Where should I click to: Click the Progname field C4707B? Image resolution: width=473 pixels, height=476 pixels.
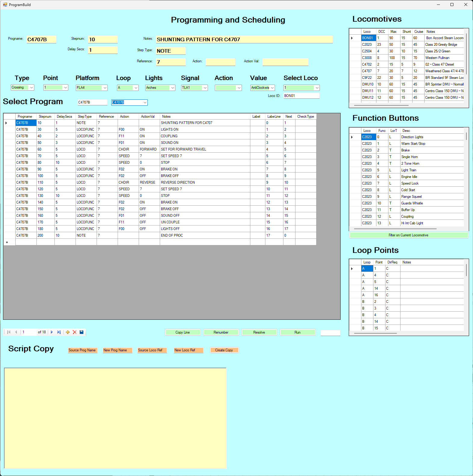click(41, 39)
